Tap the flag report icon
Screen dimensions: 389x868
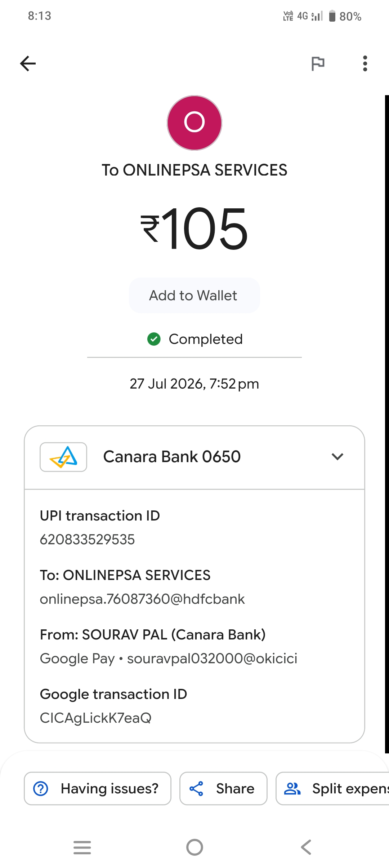[x=318, y=64]
